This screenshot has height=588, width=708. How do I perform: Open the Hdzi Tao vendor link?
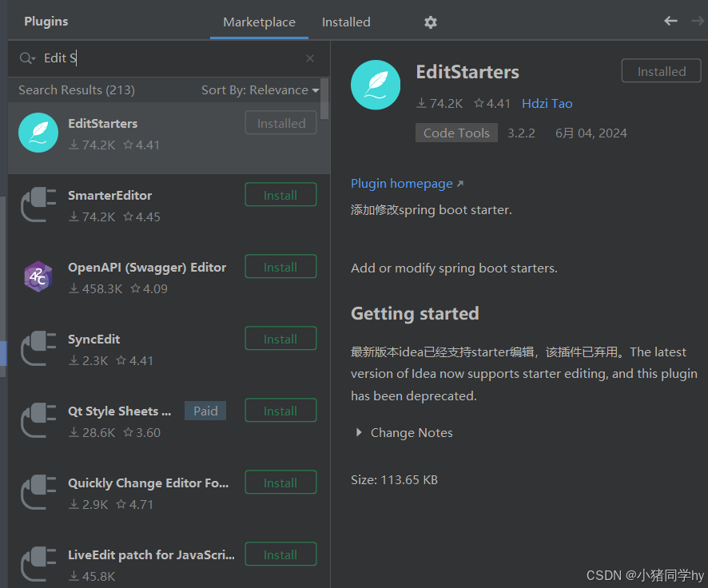click(547, 104)
